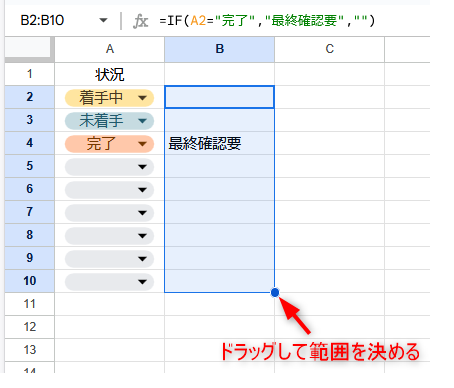Select cell C7

tap(329, 212)
